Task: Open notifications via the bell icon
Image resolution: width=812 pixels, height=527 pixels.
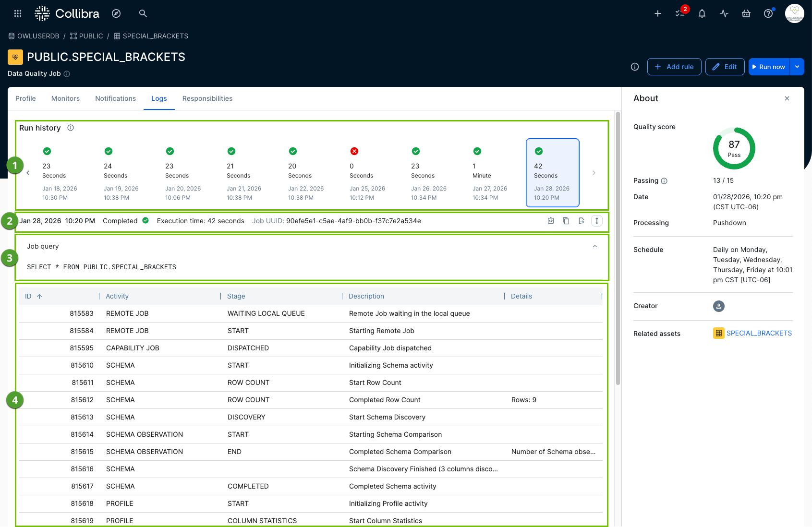Action: pyautogui.click(x=702, y=13)
